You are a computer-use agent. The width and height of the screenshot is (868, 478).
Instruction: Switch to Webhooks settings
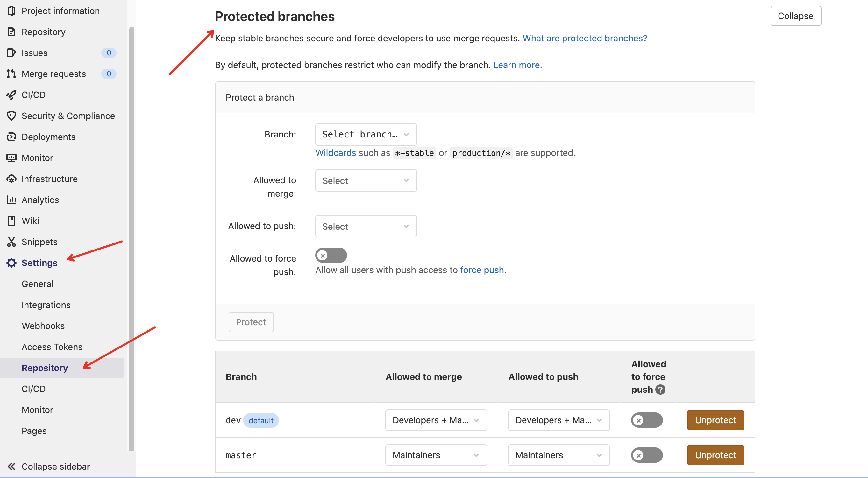click(x=43, y=326)
